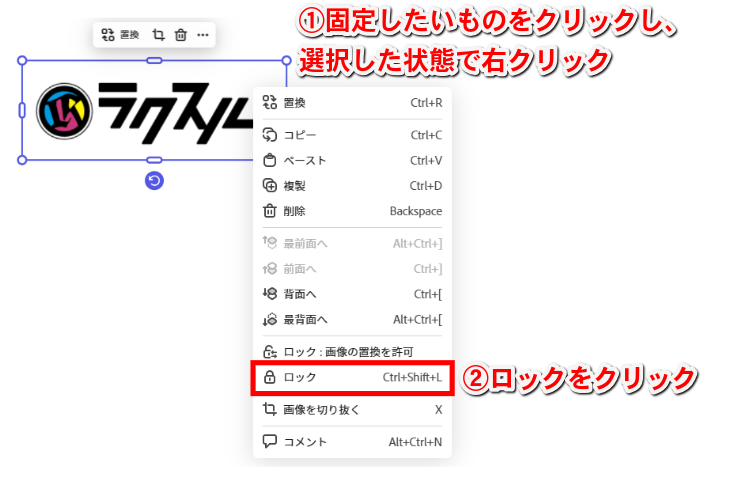Click the ラクスルlogo image on canvas

pos(140,110)
